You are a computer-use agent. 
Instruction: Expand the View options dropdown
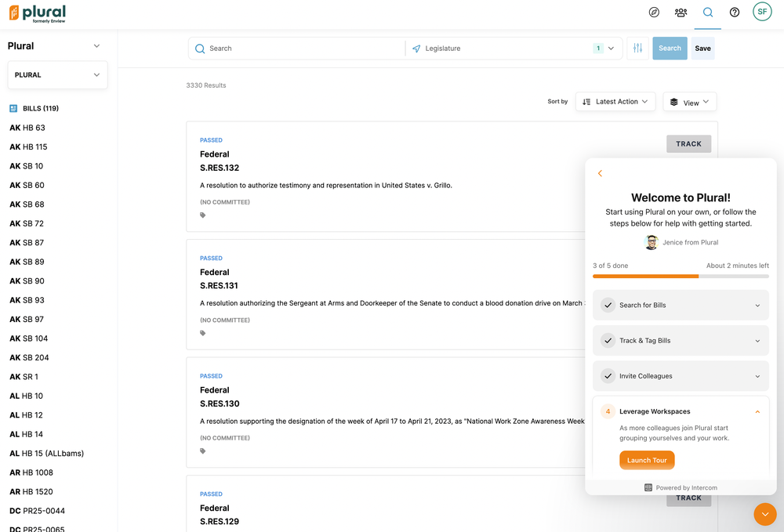coord(690,103)
